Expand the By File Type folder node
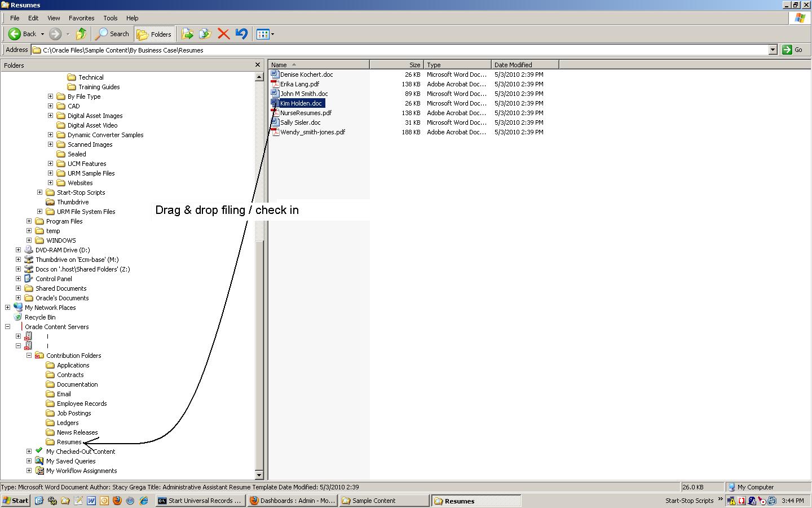This screenshot has height=508, width=812. point(50,96)
